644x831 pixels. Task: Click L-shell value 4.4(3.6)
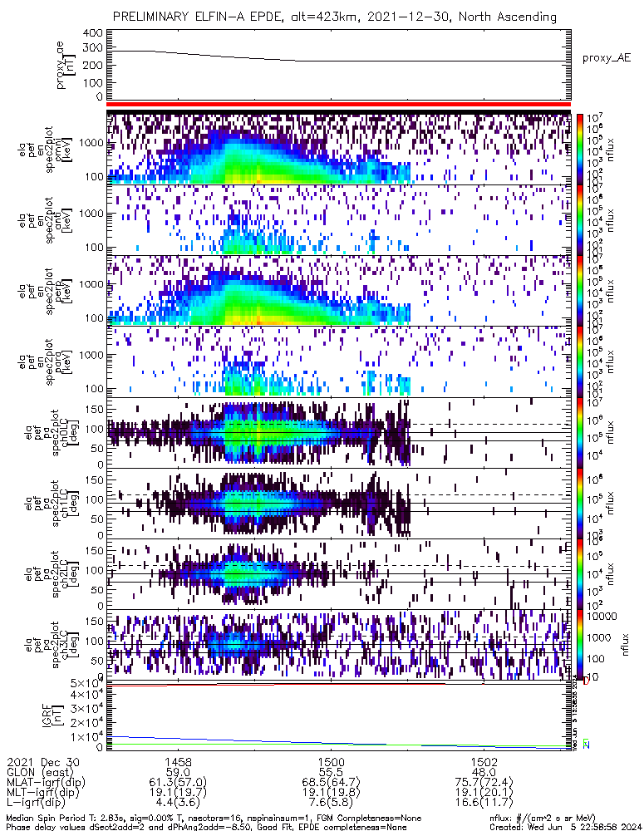tap(178, 803)
